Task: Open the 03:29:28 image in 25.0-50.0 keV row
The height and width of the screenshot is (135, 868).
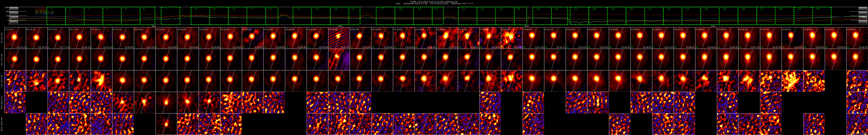Action: [x=317, y=102]
